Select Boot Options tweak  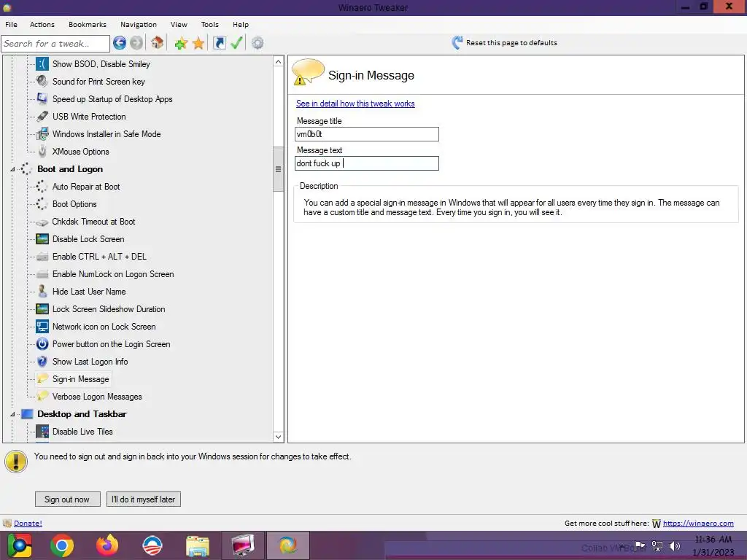(75, 204)
